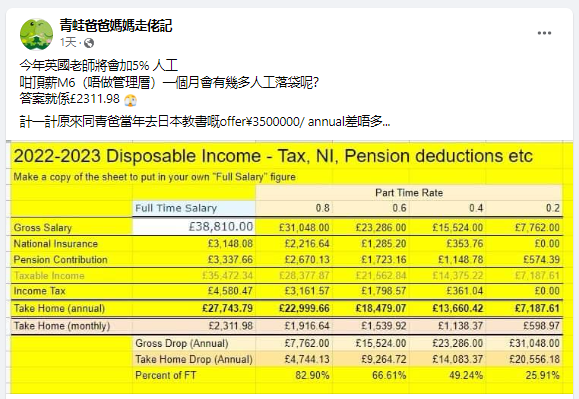Screen dimensions: 579x399
Task: Expand truncated post text ellipsis
Action: coord(386,121)
